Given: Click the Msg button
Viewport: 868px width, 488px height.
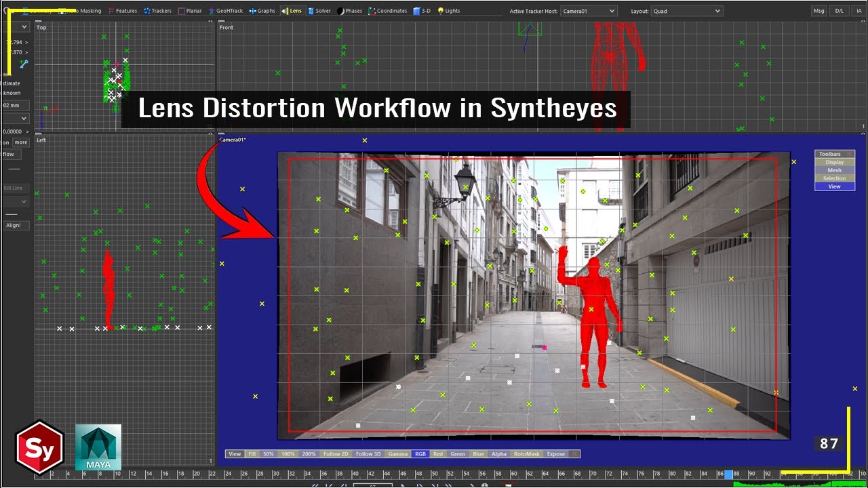Looking at the screenshot, I should point(819,11).
